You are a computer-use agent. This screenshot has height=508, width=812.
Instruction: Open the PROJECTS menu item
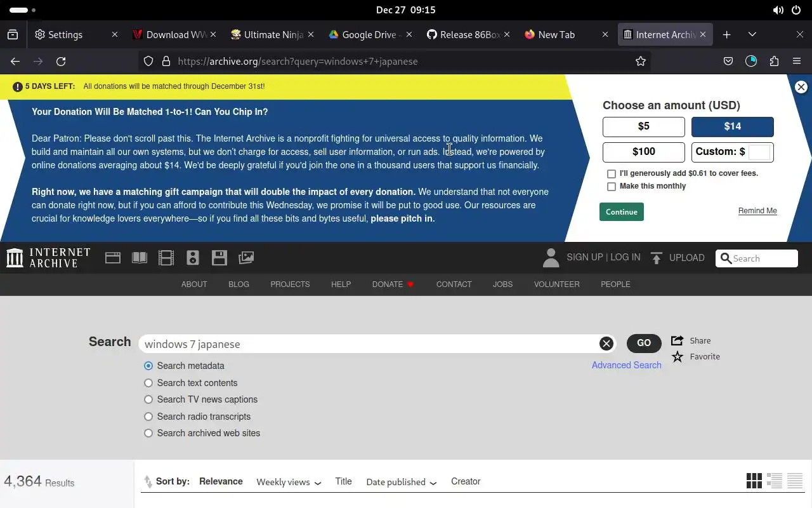click(x=290, y=284)
